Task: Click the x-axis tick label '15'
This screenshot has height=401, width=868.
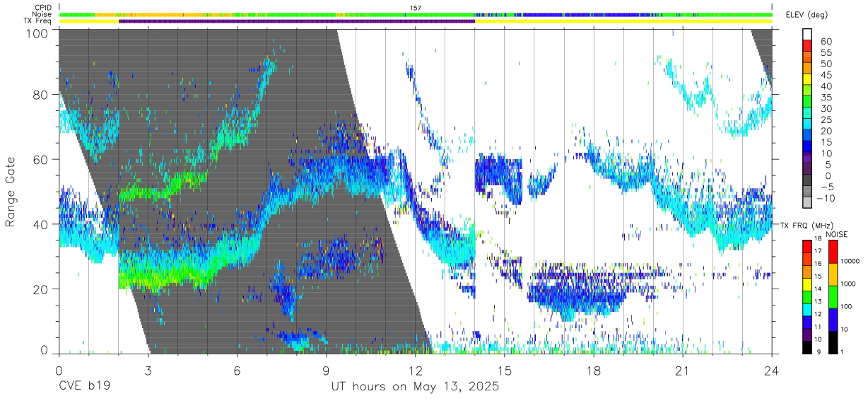Action: click(505, 371)
